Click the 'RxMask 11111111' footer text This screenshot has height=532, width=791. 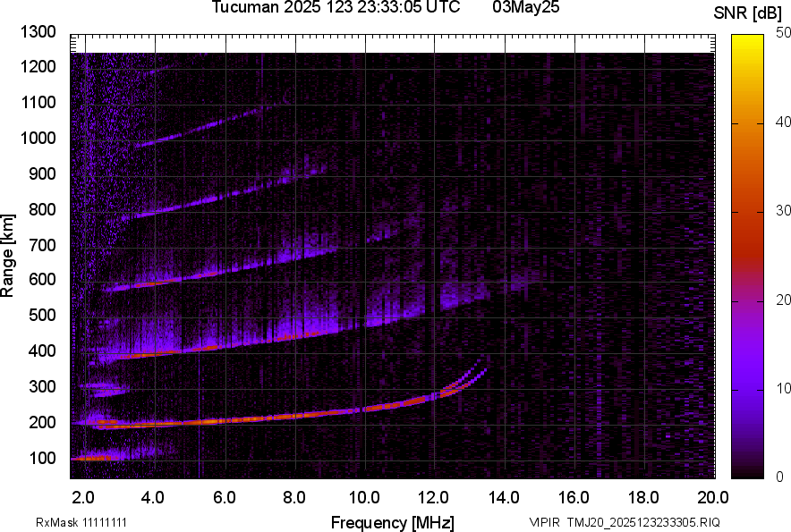(x=81, y=522)
